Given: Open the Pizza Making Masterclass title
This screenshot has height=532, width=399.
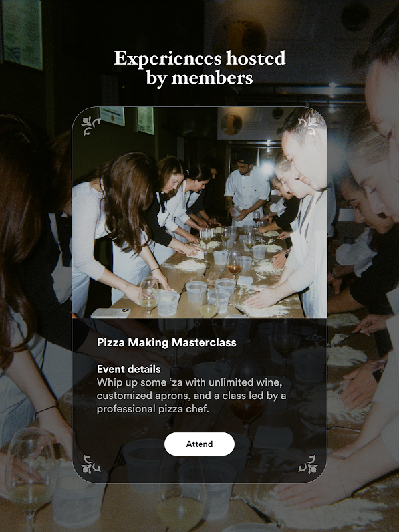Looking at the screenshot, I should pos(167,342).
